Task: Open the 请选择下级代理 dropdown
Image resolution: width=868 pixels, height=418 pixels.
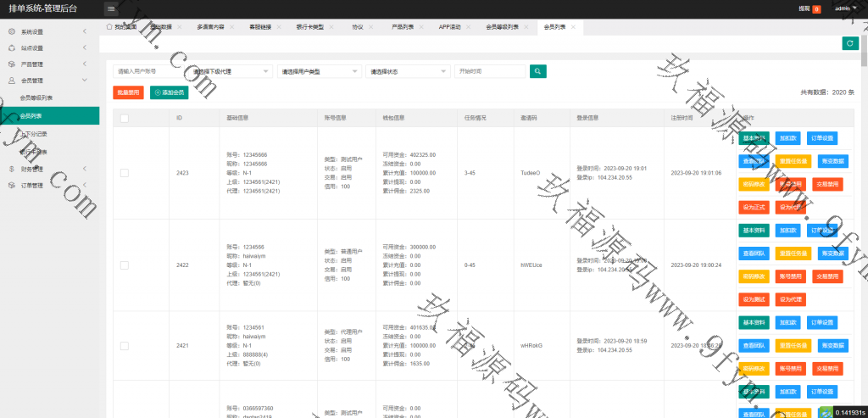Action: [x=231, y=72]
